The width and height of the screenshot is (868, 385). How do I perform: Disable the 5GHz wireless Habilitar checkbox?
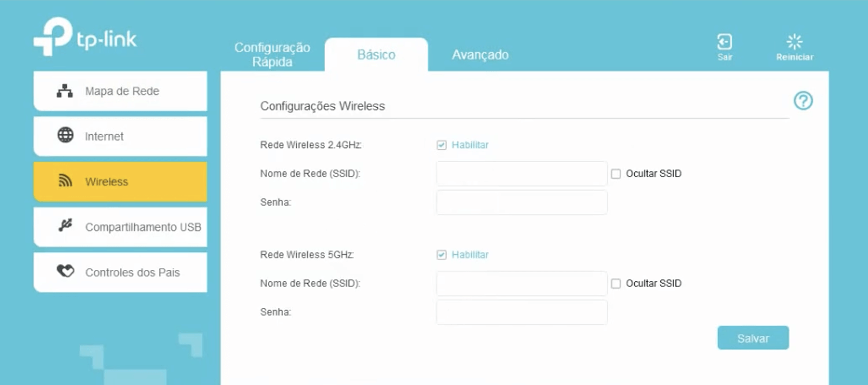click(442, 255)
